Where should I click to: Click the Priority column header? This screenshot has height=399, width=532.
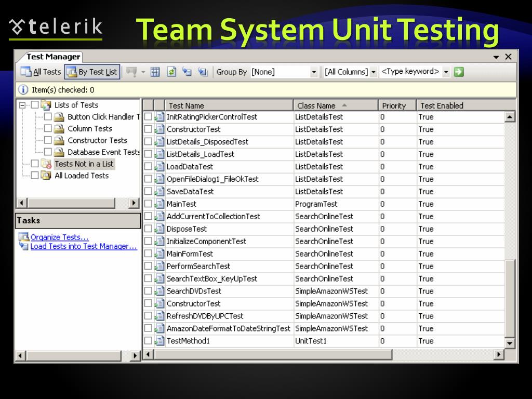[x=397, y=105]
